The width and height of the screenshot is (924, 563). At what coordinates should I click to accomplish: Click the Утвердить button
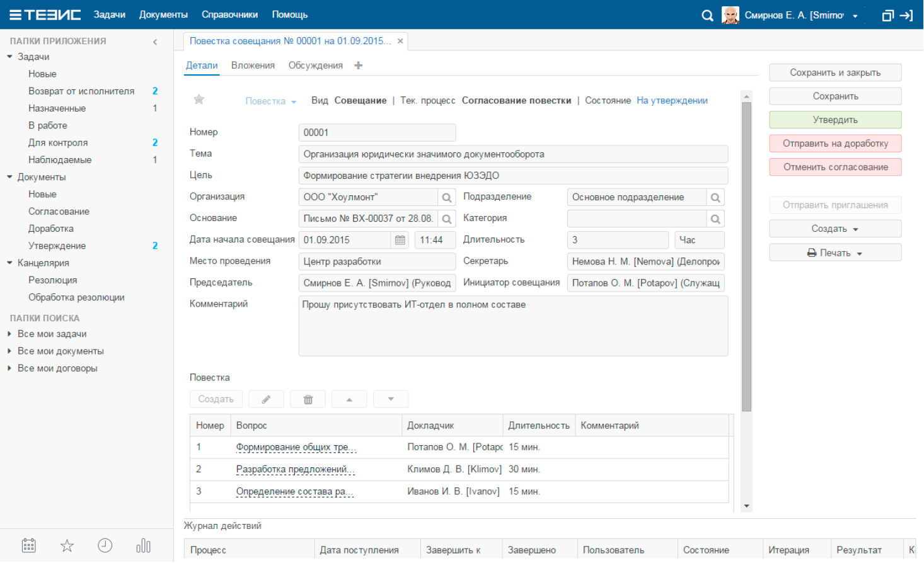coord(834,120)
